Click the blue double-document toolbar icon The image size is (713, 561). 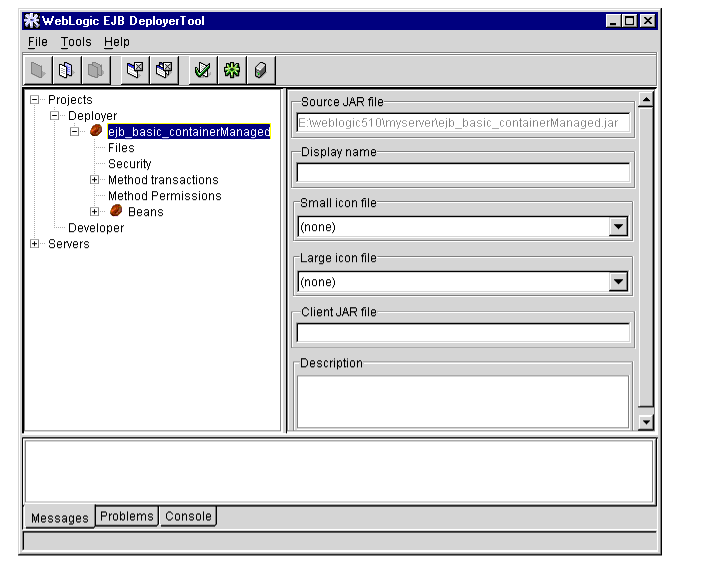(x=66, y=70)
